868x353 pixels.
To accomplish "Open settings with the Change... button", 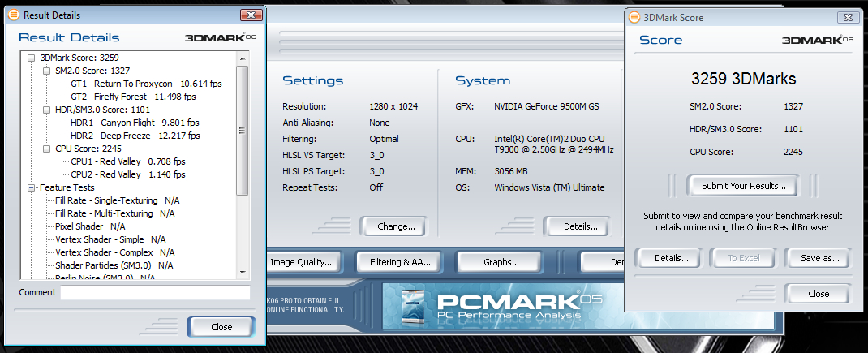I will click(x=393, y=226).
